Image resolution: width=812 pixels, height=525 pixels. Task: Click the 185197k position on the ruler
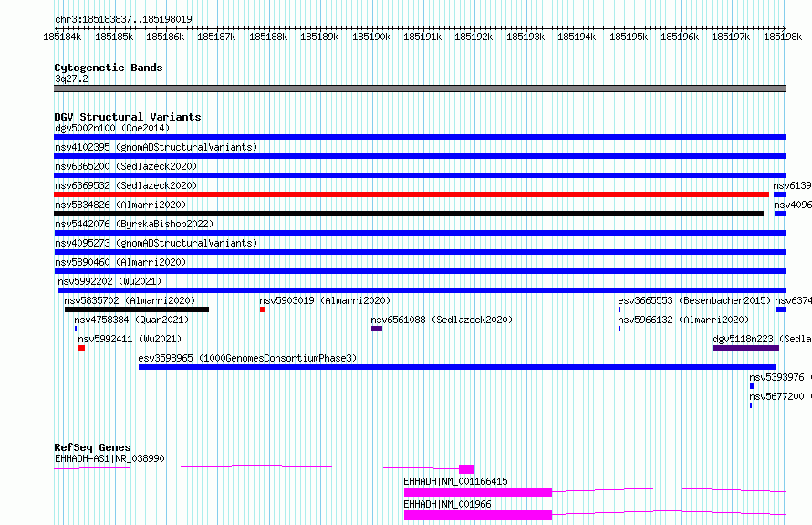[731, 37]
